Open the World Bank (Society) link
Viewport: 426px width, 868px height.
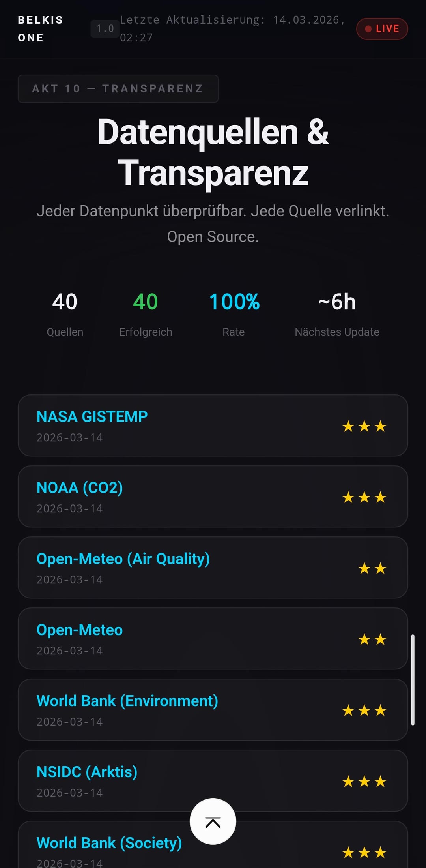pyautogui.click(x=109, y=843)
